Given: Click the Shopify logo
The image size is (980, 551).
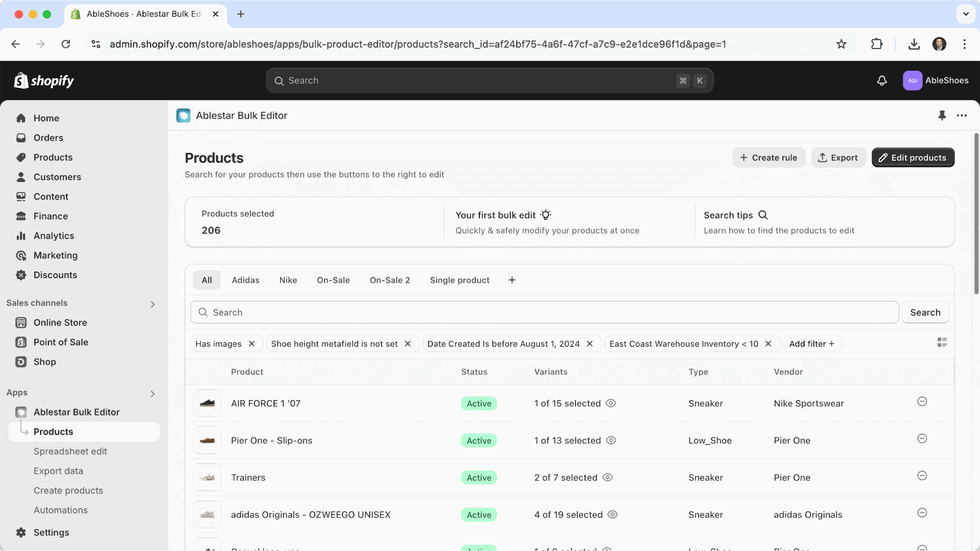Looking at the screenshot, I should 44,80.
